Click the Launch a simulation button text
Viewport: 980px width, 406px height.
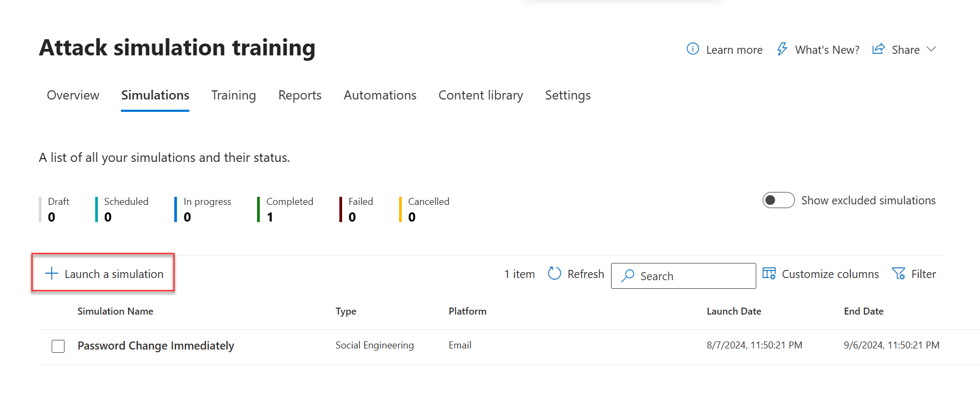(x=114, y=274)
